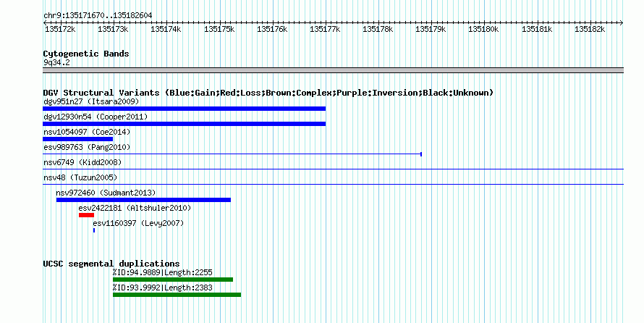Screen dimensions: 644x323
Task: Open the nsv1054097 (Coe2014) label
Action: (87, 132)
